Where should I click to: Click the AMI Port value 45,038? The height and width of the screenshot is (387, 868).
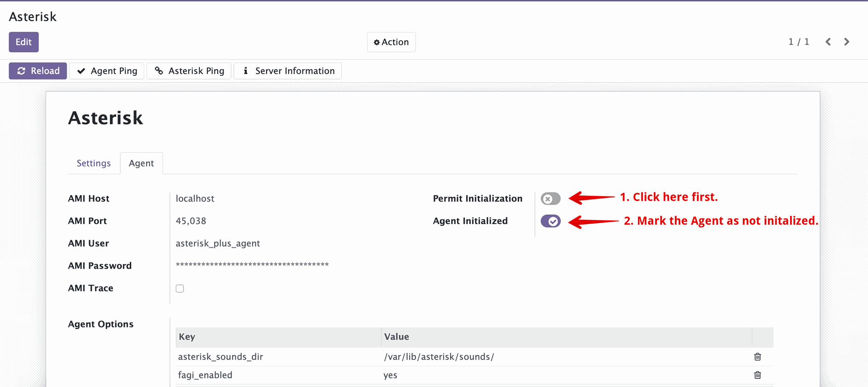tap(191, 221)
